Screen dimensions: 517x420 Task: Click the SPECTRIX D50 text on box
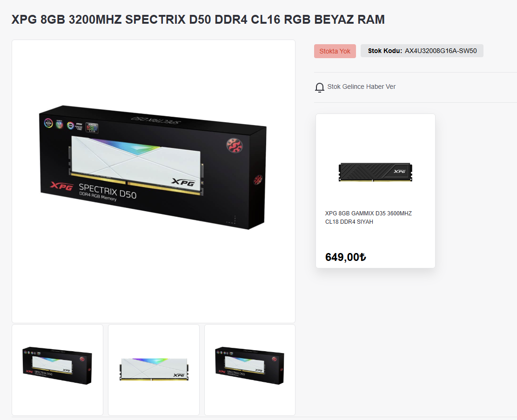107,191
